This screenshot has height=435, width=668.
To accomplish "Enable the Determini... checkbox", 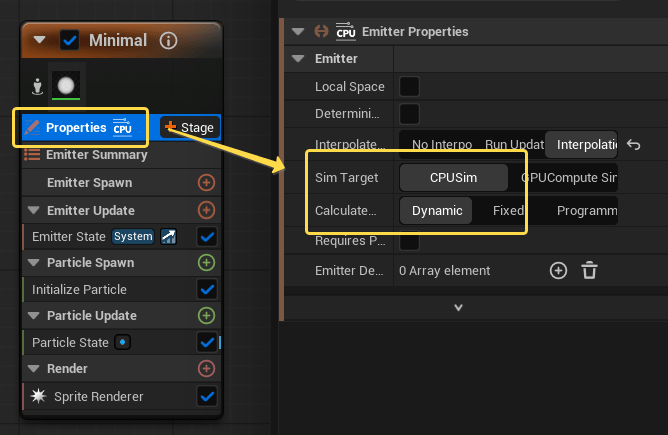I will tap(409, 114).
